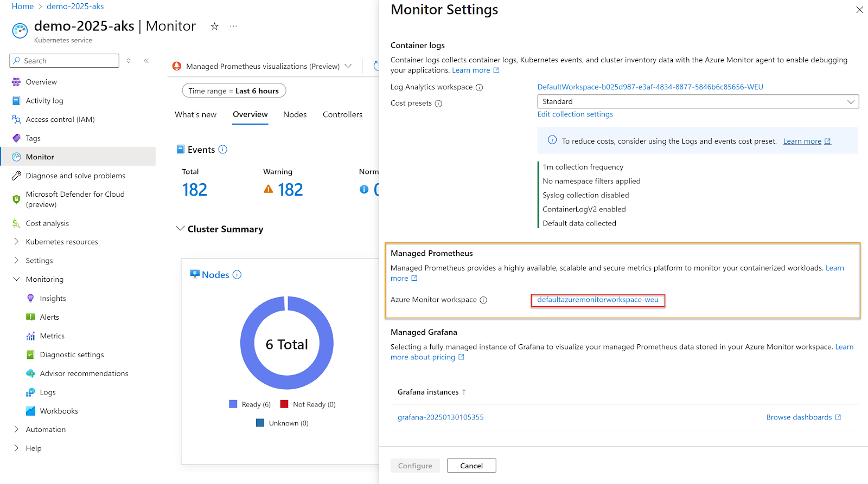Collapse the sidebar with double-chevron icon
The width and height of the screenshot is (868, 484).
coord(146,61)
